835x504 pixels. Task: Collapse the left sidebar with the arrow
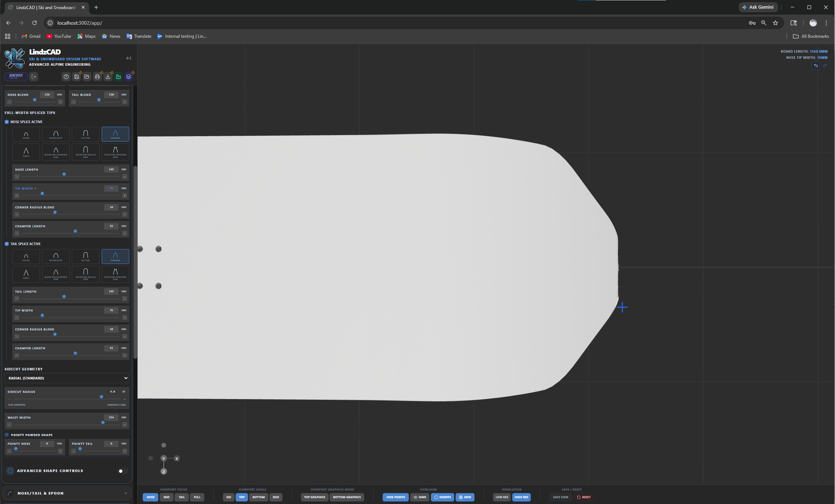click(x=128, y=58)
